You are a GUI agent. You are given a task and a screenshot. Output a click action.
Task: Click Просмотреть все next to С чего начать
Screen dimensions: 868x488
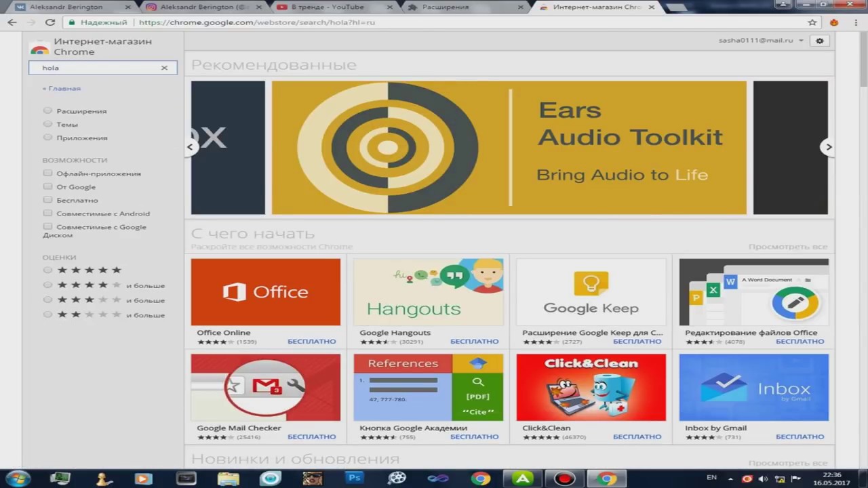pos(787,247)
